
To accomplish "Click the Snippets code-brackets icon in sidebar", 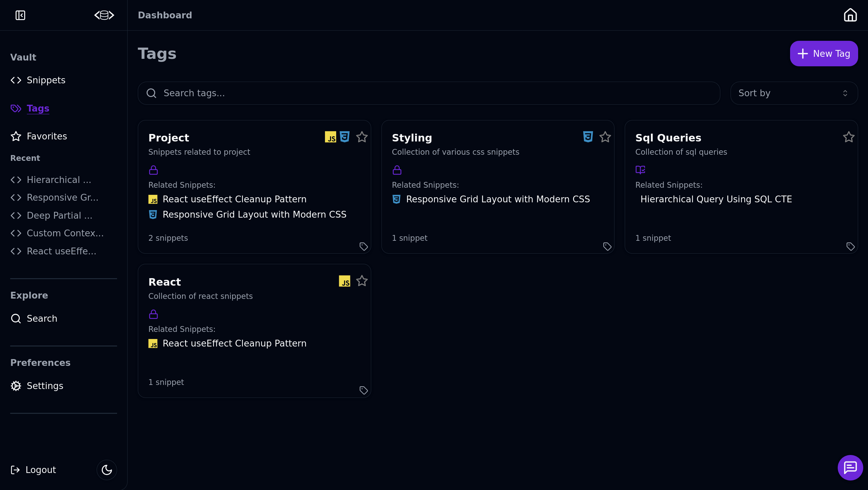I will 16,80.
